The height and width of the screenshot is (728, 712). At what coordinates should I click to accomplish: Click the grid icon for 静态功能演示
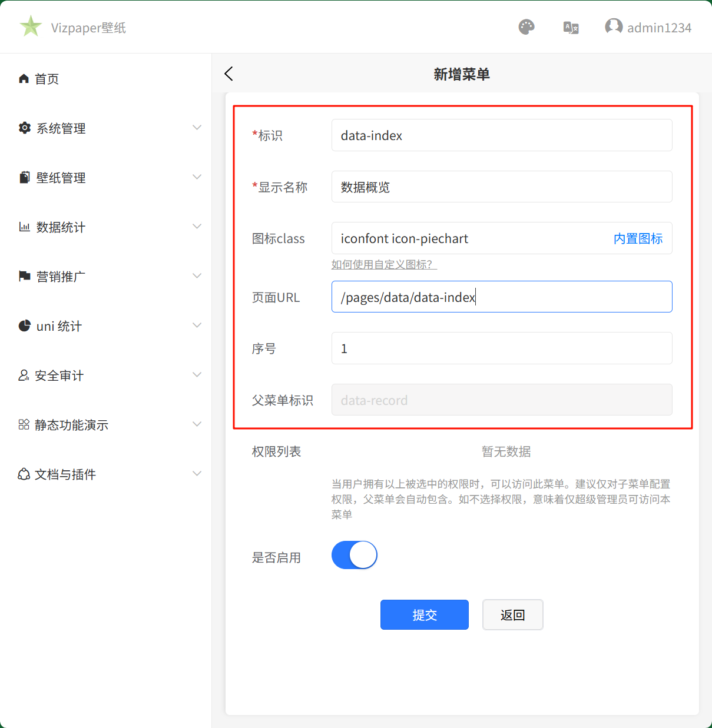24,424
